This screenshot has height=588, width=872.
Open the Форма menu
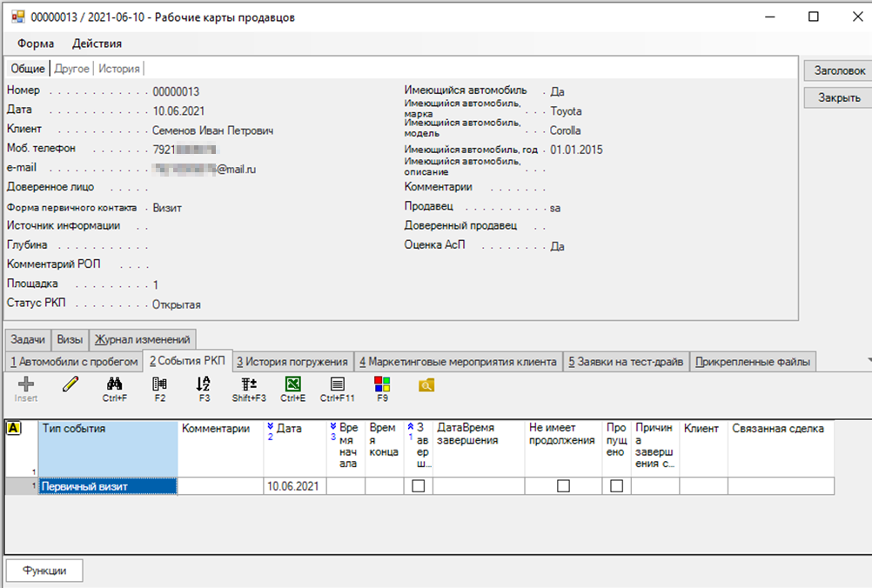tap(36, 43)
